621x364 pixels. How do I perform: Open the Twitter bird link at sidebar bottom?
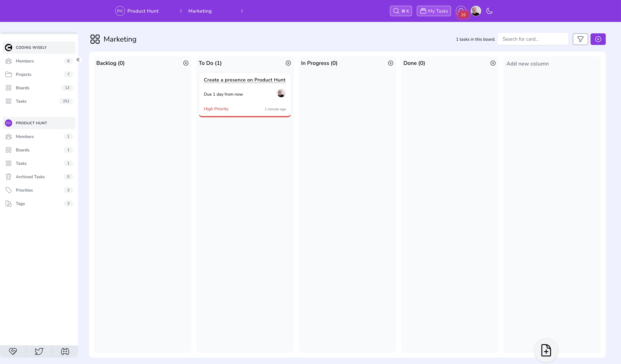[39, 352]
